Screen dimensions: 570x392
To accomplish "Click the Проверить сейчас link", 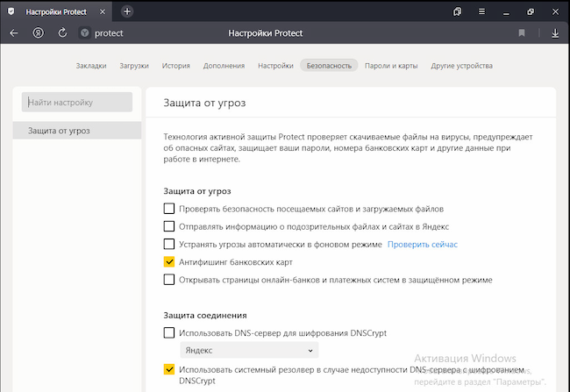I will [x=423, y=244].
